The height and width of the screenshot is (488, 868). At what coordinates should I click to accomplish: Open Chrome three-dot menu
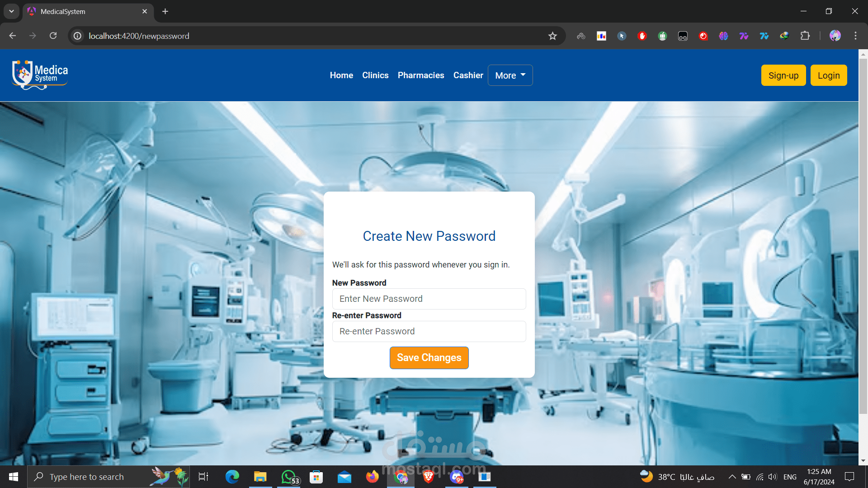(x=855, y=36)
